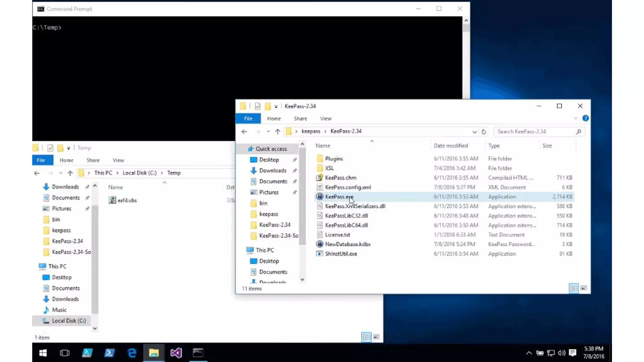The width and height of the screenshot is (644, 362).
Task: Open the Share tab in Temp window
Action: tap(93, 160)
